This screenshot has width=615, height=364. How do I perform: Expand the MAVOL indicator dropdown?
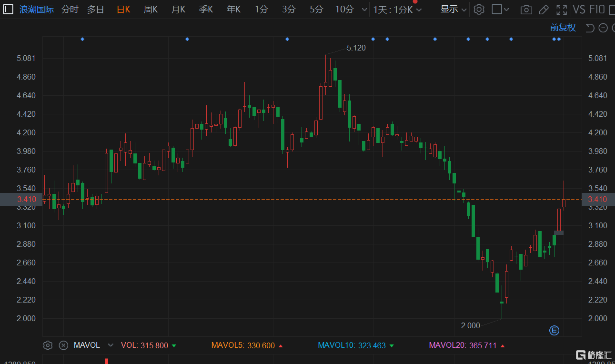coord(111,345)
